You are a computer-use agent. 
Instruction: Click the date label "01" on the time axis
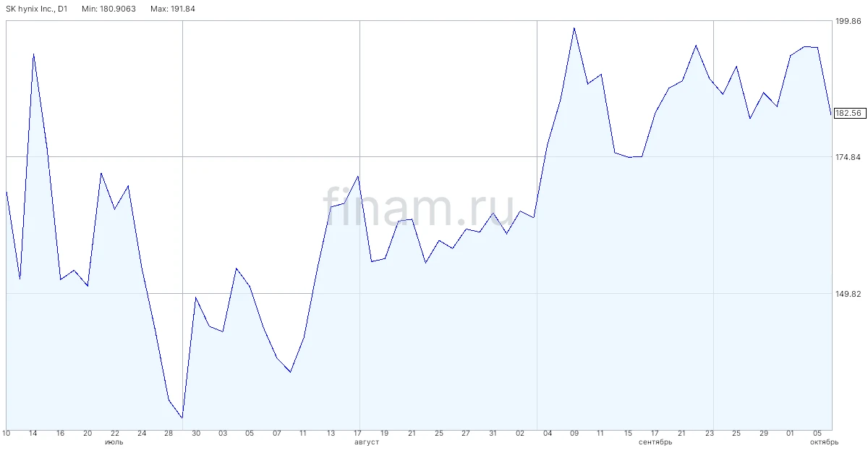(x=791, y=434)
